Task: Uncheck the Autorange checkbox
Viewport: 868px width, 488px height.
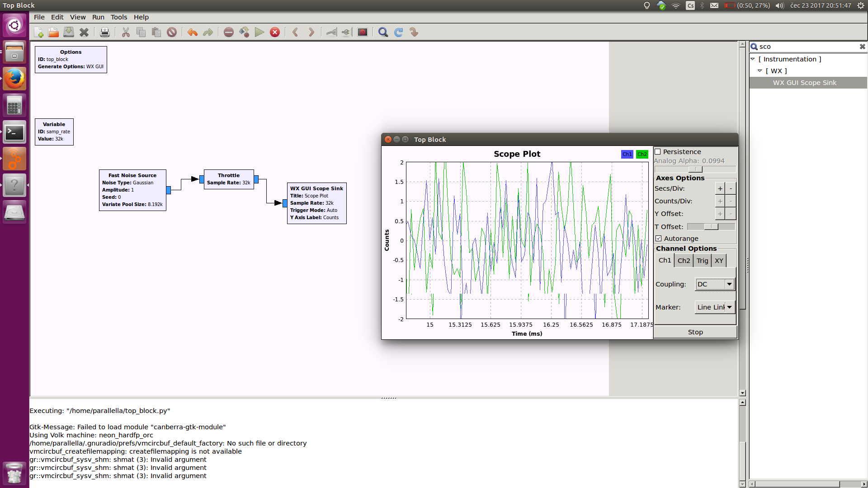Action: [x=659, y=239]
